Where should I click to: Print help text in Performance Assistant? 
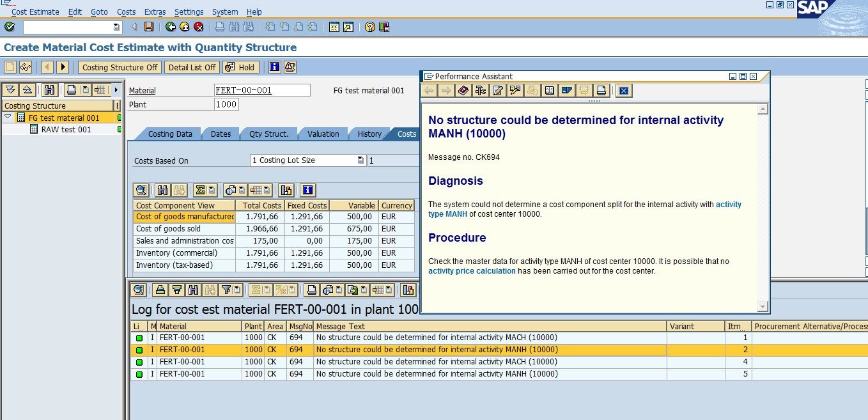click(601, 91)
